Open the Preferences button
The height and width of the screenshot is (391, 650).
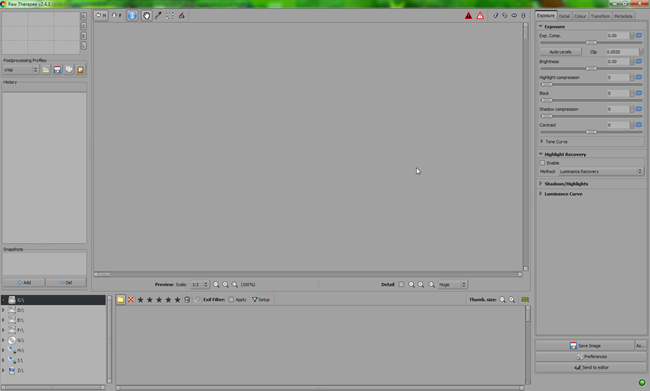tap(592, 357)
